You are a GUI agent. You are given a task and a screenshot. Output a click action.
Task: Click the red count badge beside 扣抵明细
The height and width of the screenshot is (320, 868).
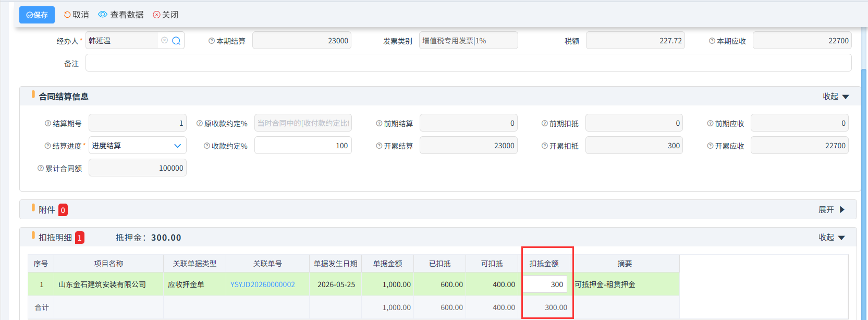pyautogui.click(x=80, y=238)
